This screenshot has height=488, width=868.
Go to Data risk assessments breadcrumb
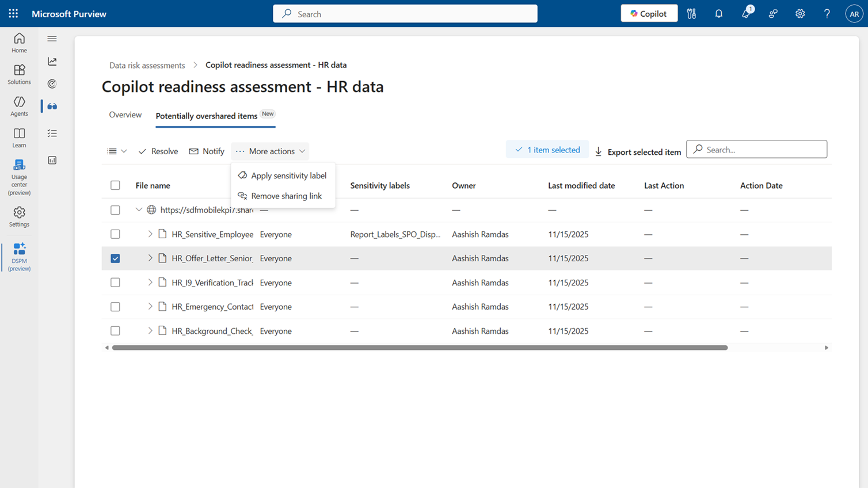tap(147, 65)
